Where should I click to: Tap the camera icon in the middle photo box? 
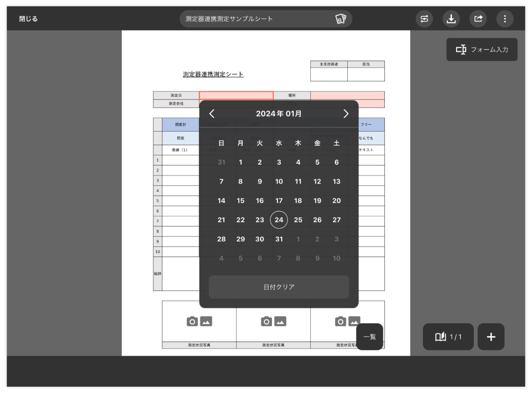[267, 321]
